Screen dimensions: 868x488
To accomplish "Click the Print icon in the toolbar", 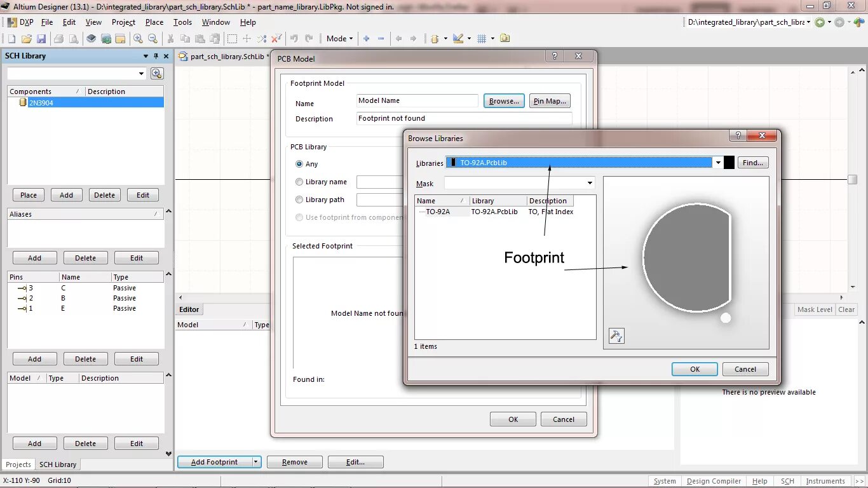I will pos(59,39).
